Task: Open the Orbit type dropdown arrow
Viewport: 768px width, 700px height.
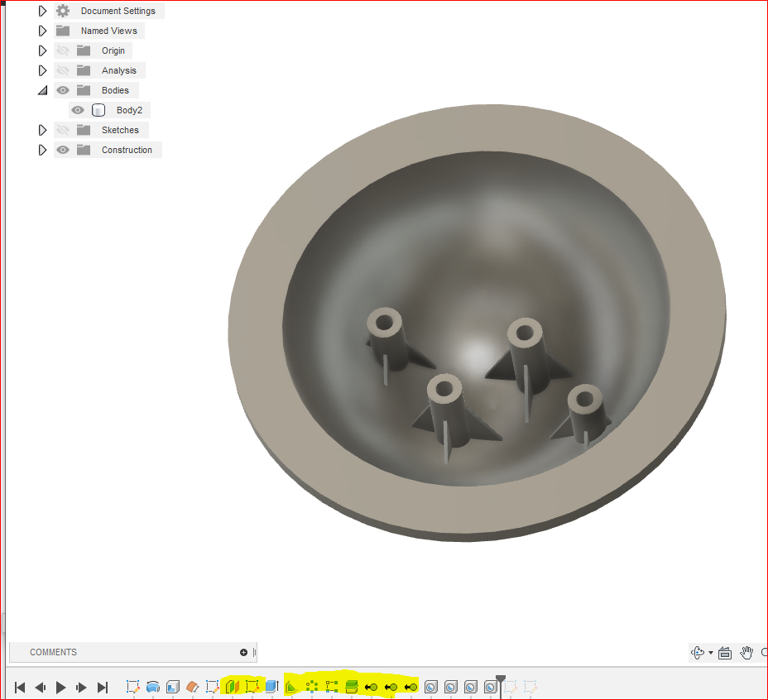Action: 711,653
